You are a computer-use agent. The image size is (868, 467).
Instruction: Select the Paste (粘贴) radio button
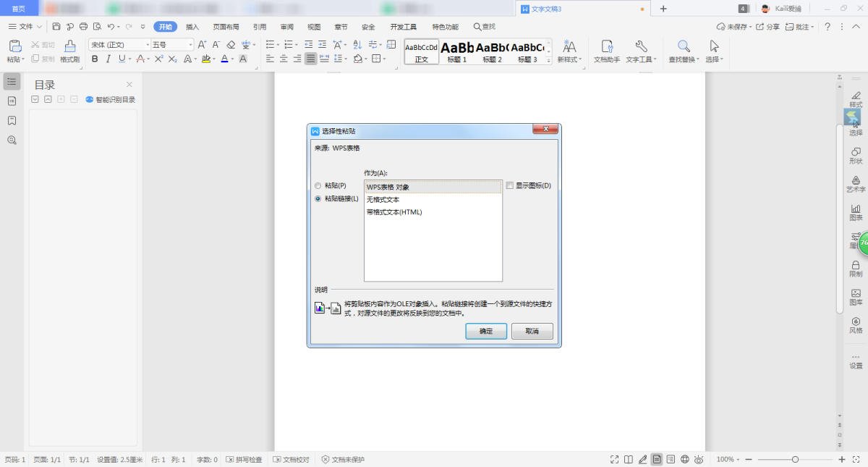point(318,185)
